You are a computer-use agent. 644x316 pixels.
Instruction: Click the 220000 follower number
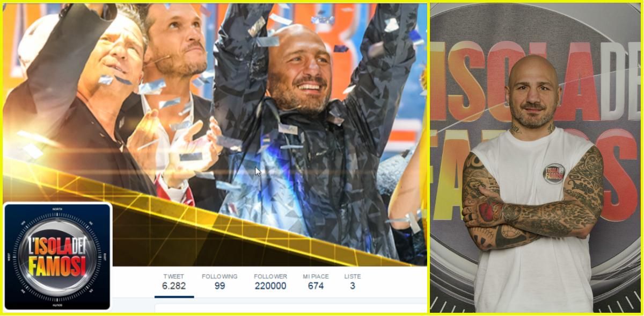tap(270, 286)
